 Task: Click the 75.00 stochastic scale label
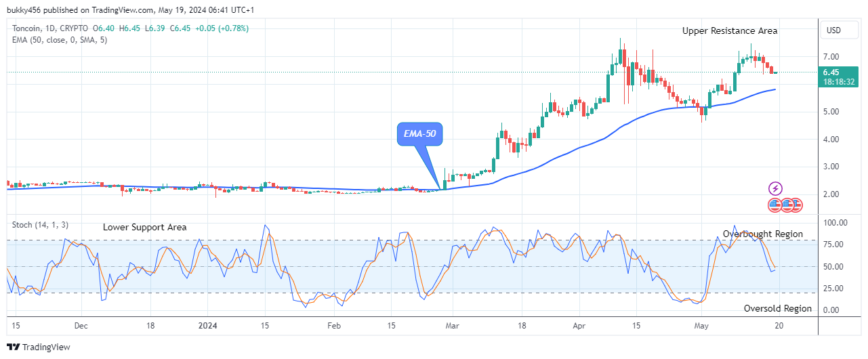[833, 245]
